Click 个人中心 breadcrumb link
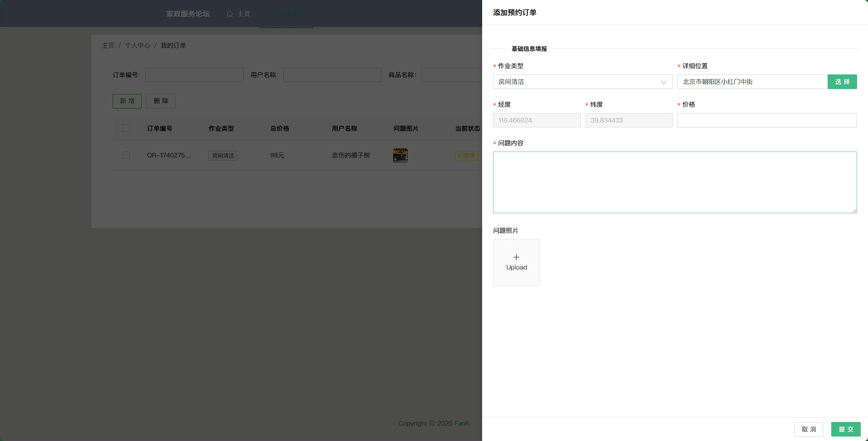This screenshot has width=868, height=441. 137,45
